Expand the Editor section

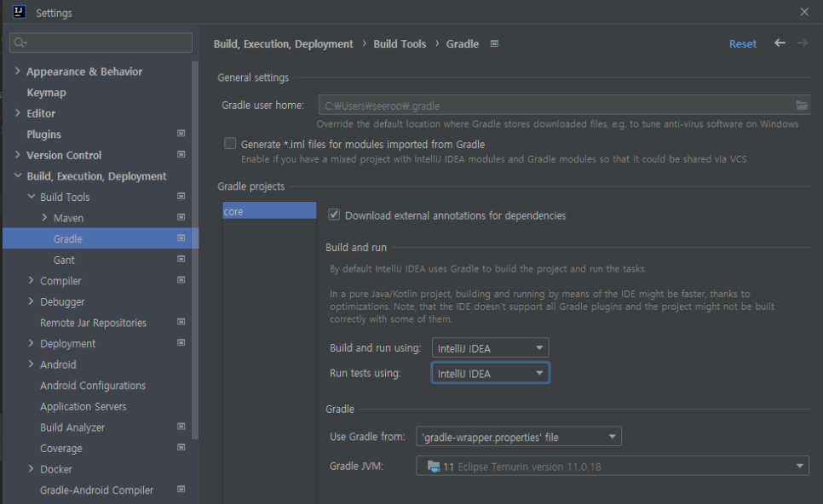click(x=18, y=112)
